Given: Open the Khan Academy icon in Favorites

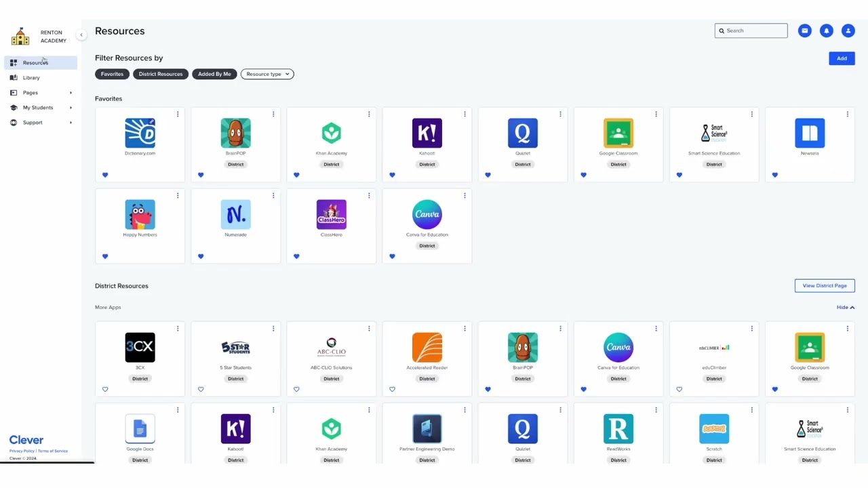Looking at the screenshot, I should pos(331,133).
